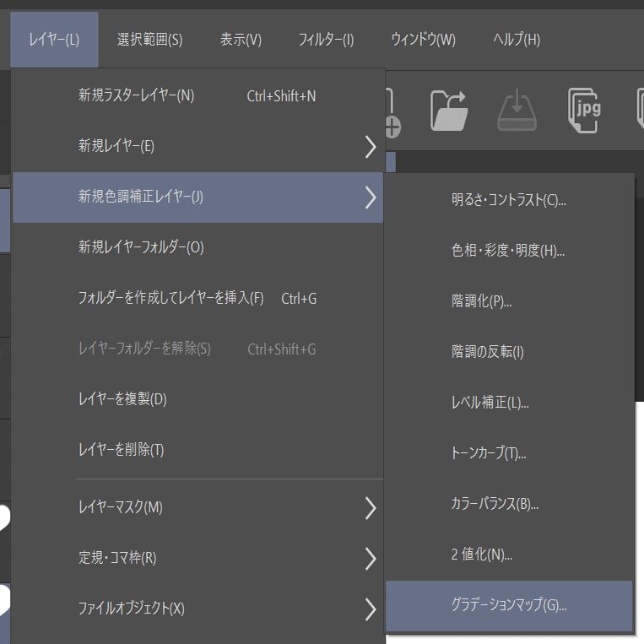Open the ヘルプ(H) menu
This screenshot has width=644, height=644.
(517, 40)
